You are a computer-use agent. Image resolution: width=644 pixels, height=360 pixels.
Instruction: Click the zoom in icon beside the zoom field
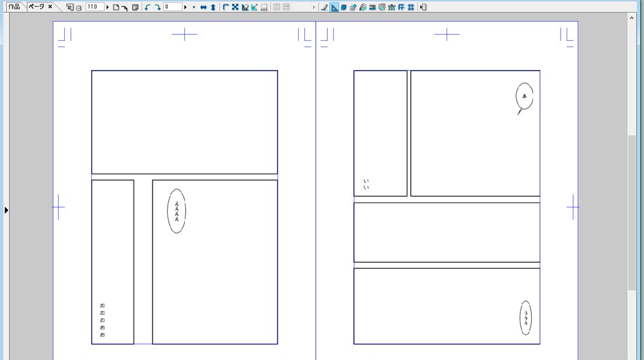(x=70, y=7)
